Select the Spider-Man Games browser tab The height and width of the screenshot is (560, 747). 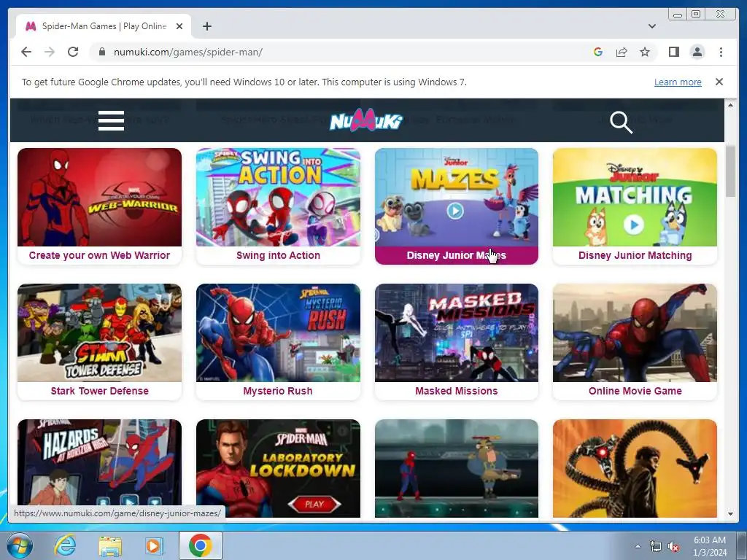[x=104, y=26]
